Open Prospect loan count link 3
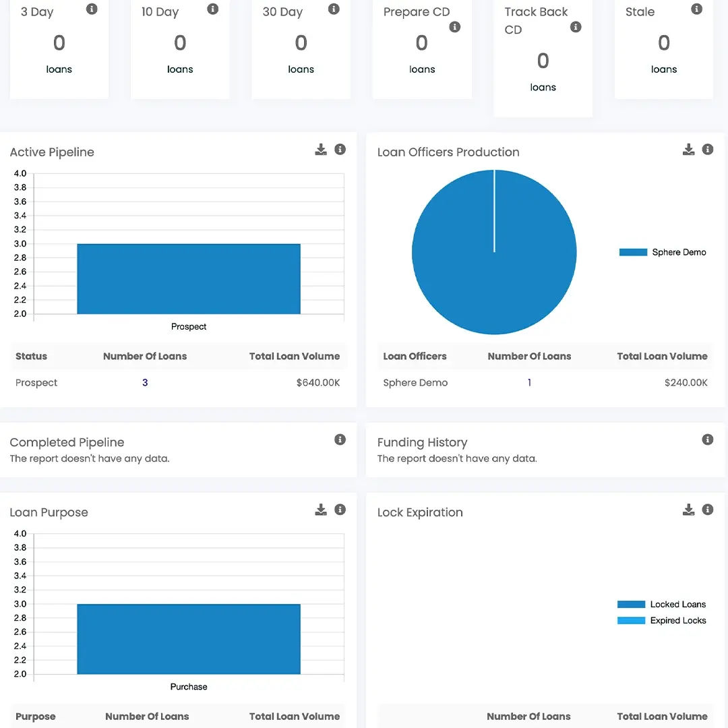The image size is (728, 728). pos(145,383)
